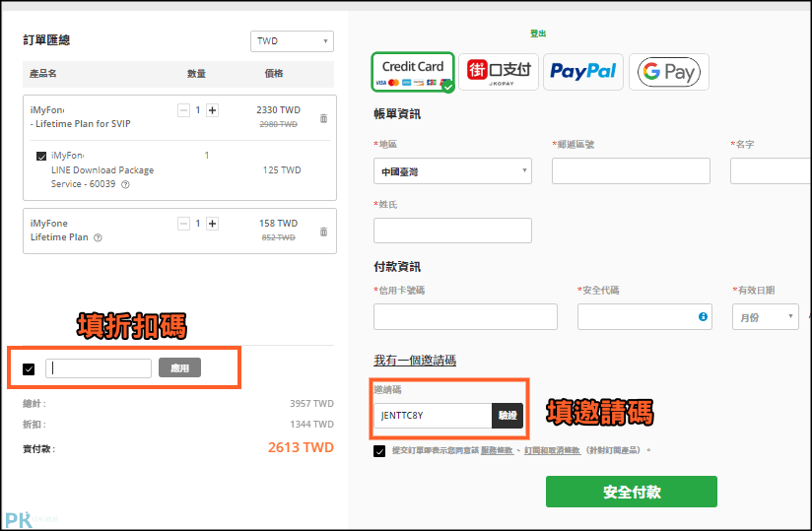Decrease quantity of 158 TWD Lifetime Plan

184,224
